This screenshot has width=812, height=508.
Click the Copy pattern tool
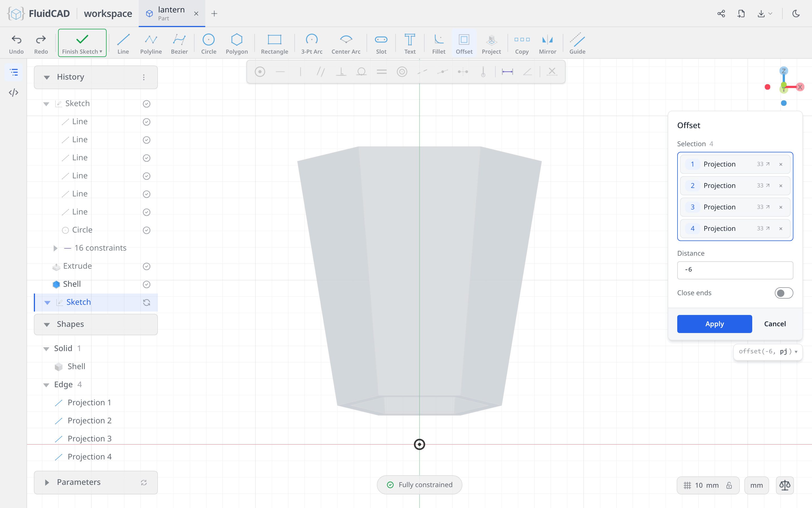click(522, 43)
